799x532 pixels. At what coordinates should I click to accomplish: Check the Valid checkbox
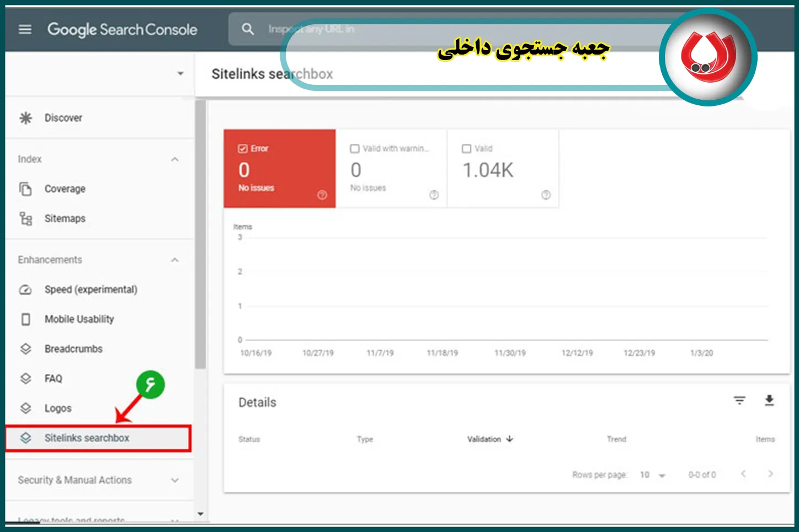466,148
